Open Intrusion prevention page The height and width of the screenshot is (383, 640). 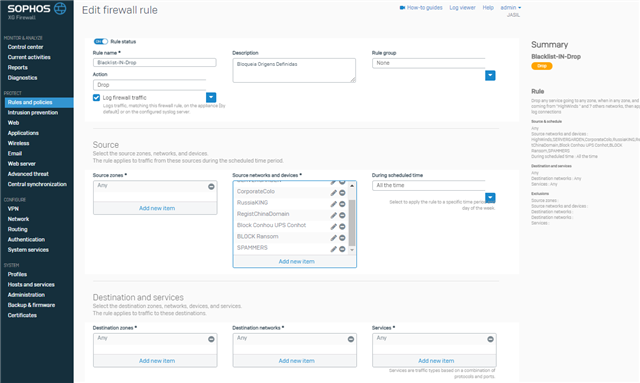33,113
